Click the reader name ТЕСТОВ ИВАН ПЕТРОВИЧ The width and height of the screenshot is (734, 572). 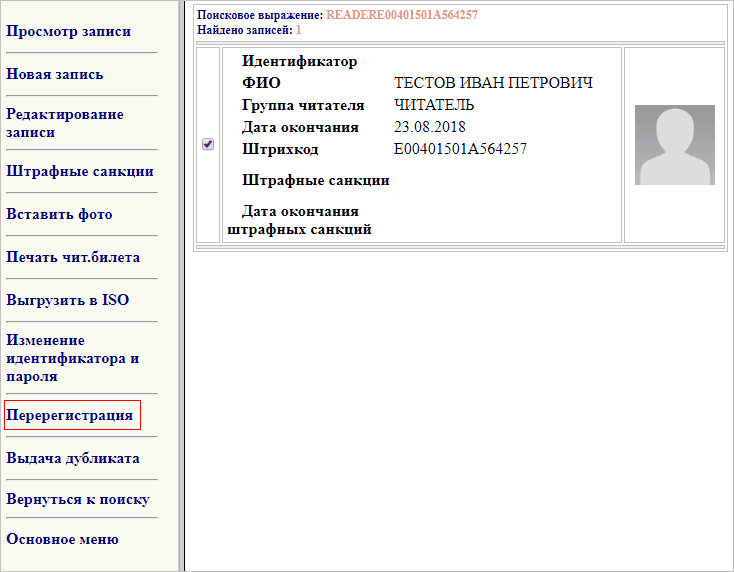[494, 83]
